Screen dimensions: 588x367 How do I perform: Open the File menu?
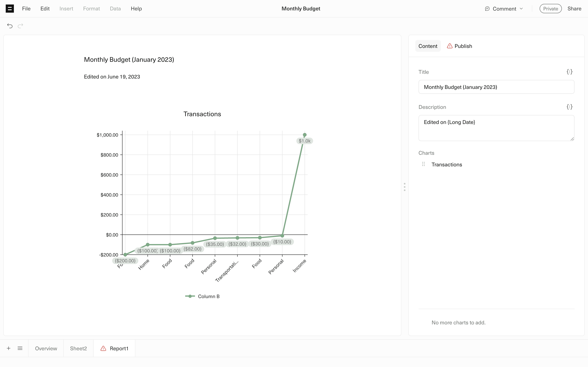tap(26, 9)
